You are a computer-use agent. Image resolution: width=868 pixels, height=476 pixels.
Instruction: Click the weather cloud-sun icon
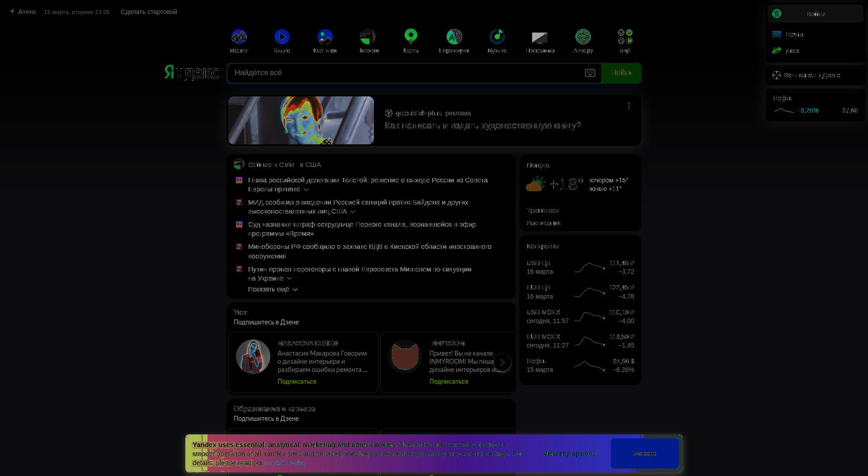coord(536,184)
